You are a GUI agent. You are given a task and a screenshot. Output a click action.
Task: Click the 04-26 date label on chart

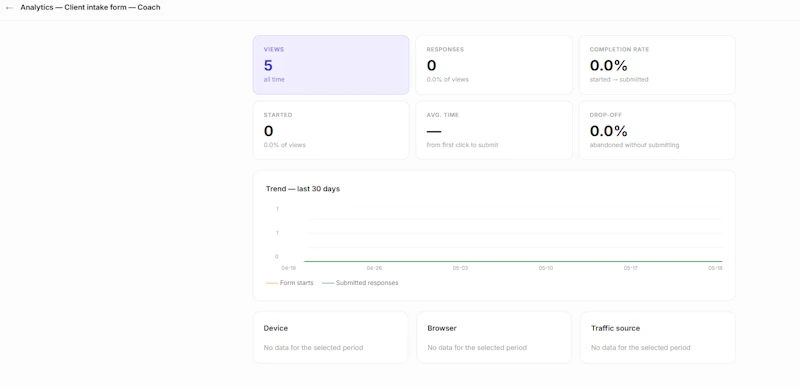tap(374, 268)
